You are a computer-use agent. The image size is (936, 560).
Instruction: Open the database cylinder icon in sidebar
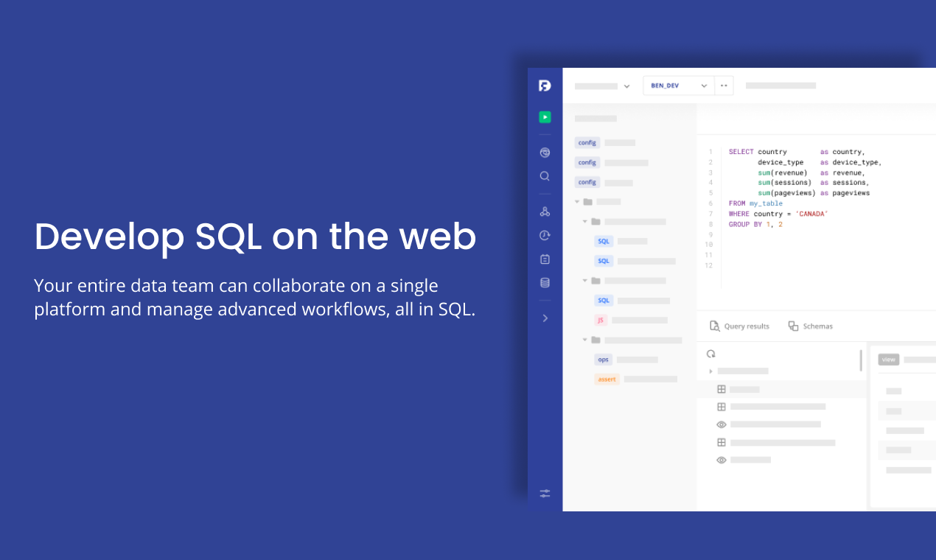coord(545,282)
